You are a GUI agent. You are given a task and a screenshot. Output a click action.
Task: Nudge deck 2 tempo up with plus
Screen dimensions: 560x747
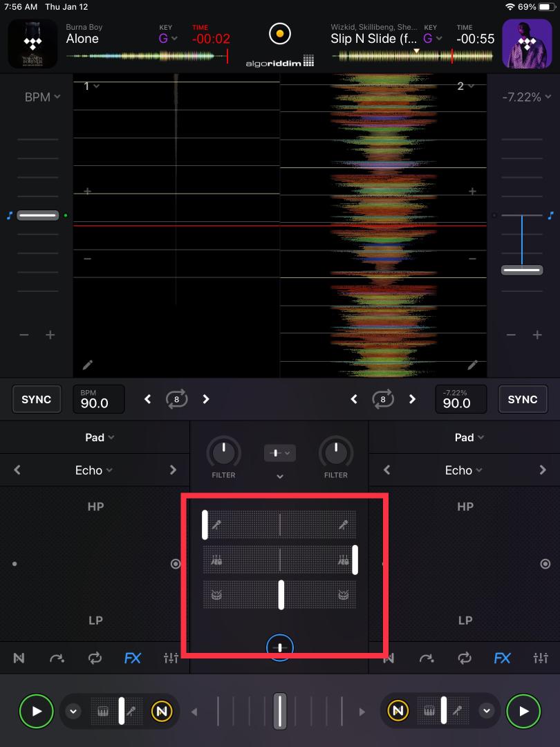[537, 335]
